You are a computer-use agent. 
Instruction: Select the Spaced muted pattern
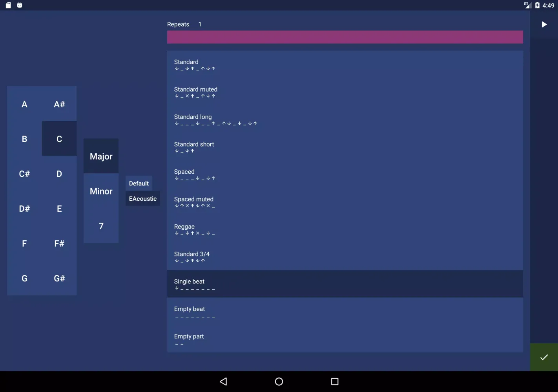[345, 201]
